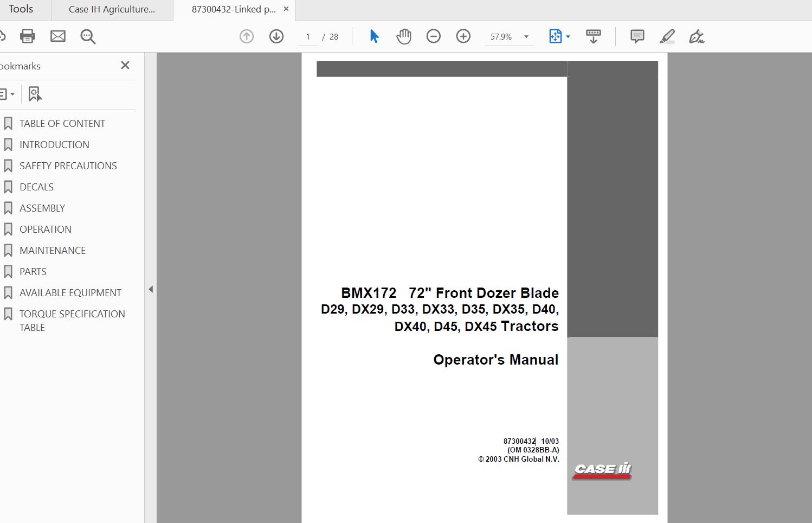Select the PARTS bookmark

[33, 272]
